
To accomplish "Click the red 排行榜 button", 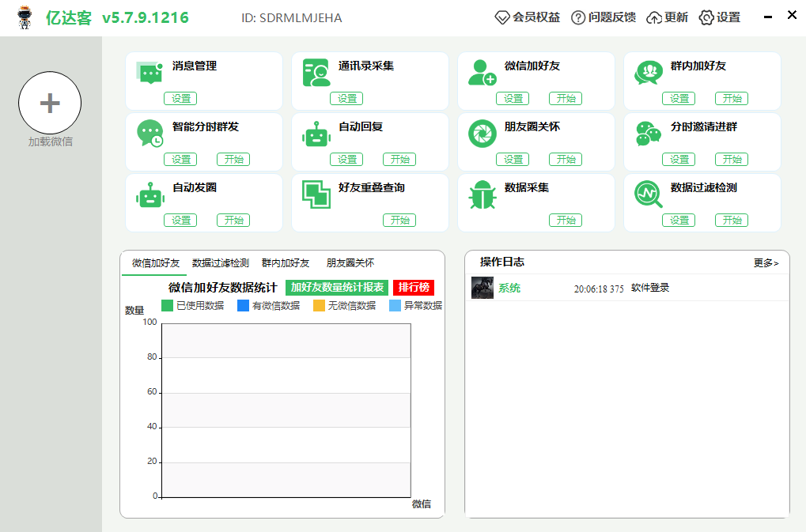I will pos(414,288).
